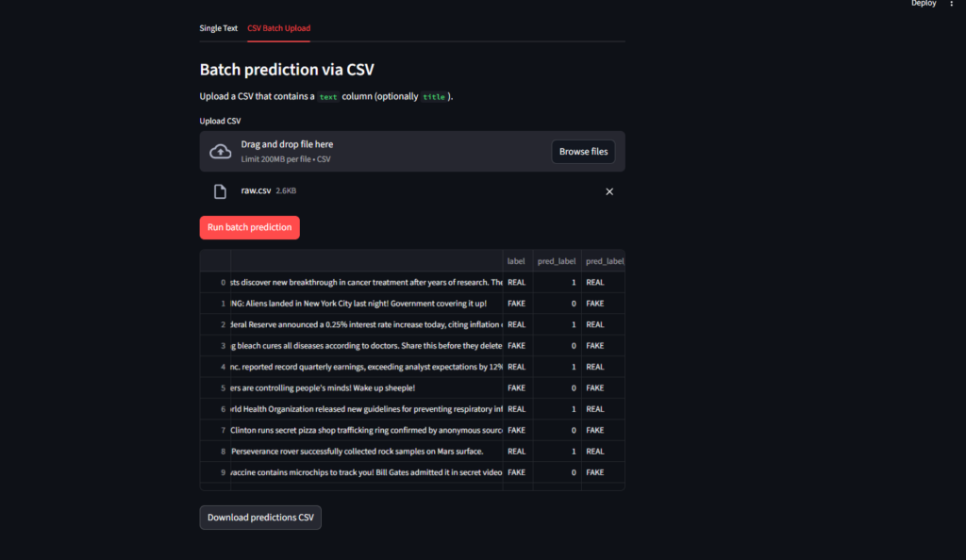Select the CSV Batch Upload tab
Screen dimensions: 966x560
pyautogui.click(x=278, y=28)
